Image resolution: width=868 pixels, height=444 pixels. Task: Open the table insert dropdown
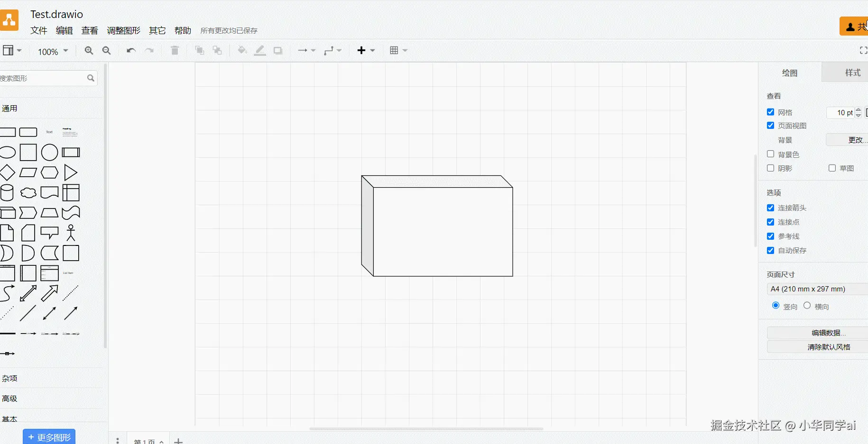point(398,50)
